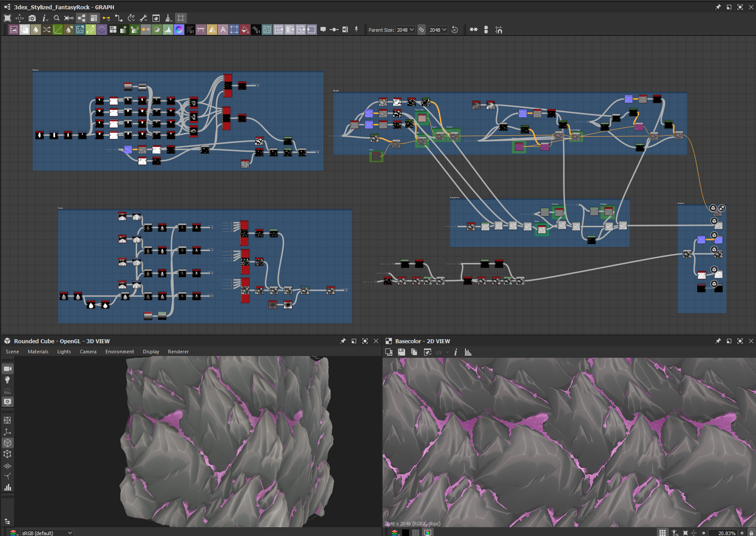Toggle the link width and height ratio button
756x536 pixels.
421,30
